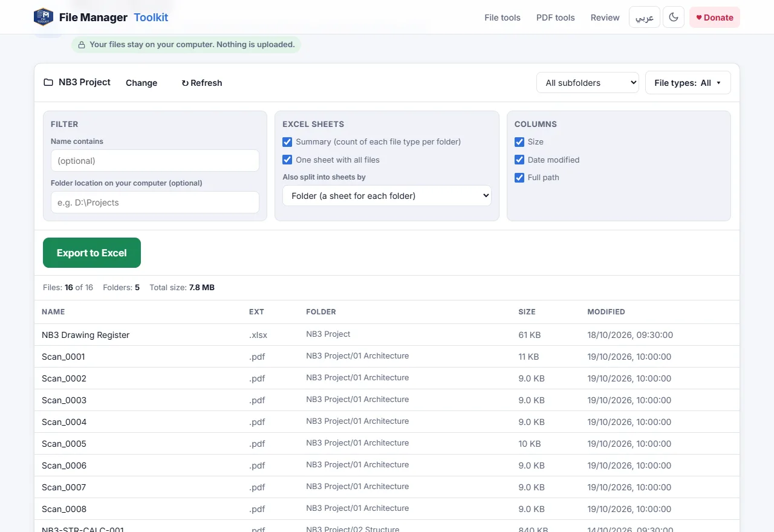Click the folder icon beside NB3 Project

pos(48,82)
